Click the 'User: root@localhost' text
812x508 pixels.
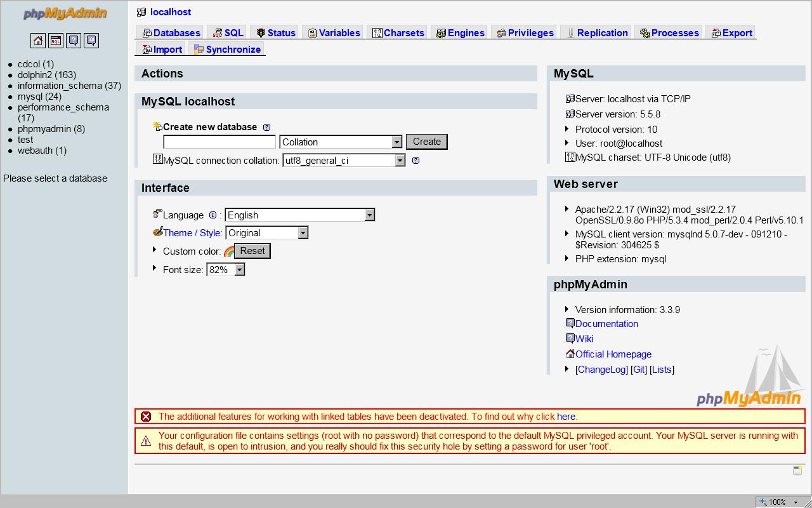tap(619, 144)
